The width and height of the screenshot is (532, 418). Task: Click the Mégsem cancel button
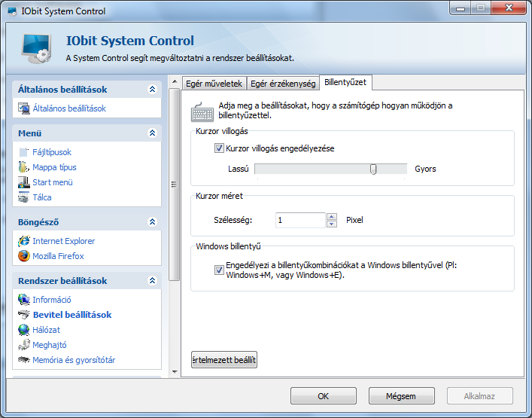(401, 396)
